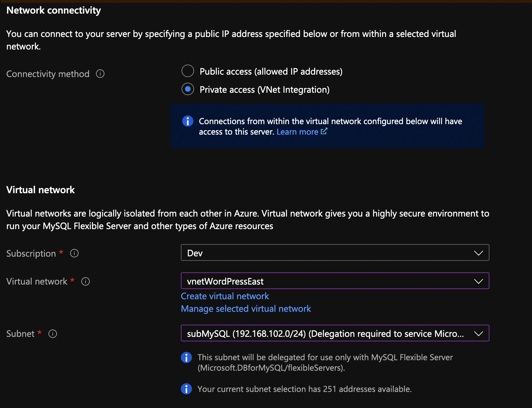532x408 pixels.
Task: Select Public access (allowed IP addresses) radio
Action: pos(188,71)
